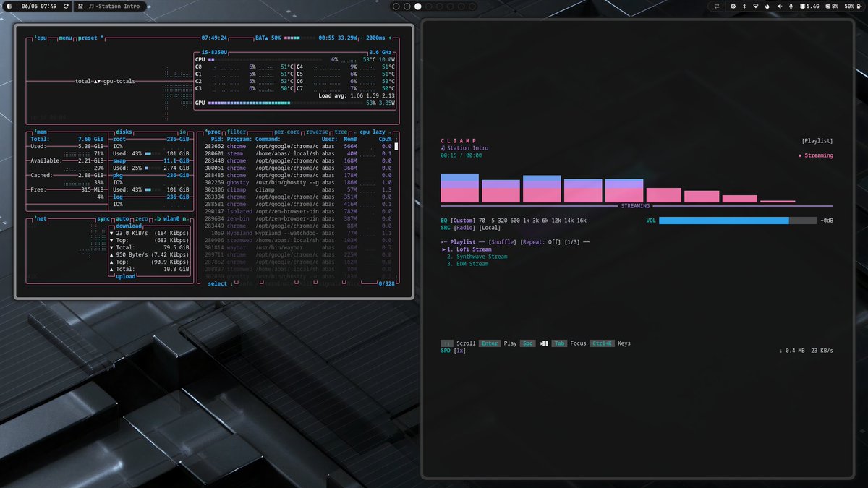Open the [Playlist] view in cliamp
The image size is (868, 488).
817,141
